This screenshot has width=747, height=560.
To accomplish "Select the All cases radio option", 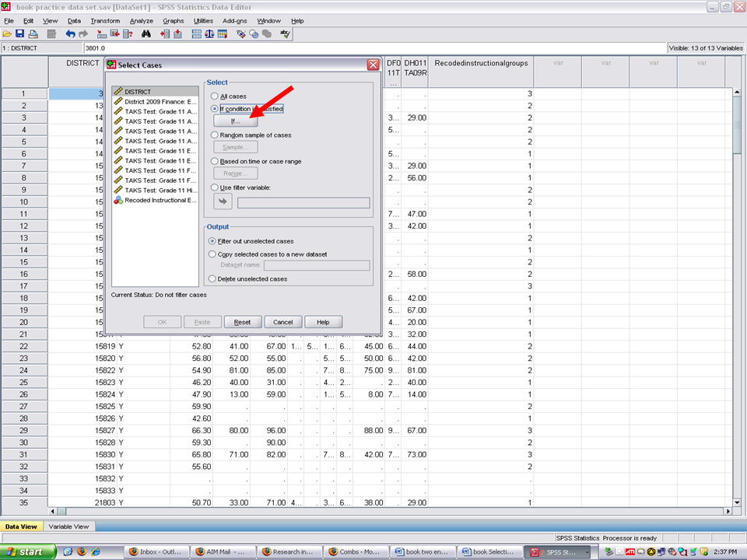I will click(x=215, y=96).
